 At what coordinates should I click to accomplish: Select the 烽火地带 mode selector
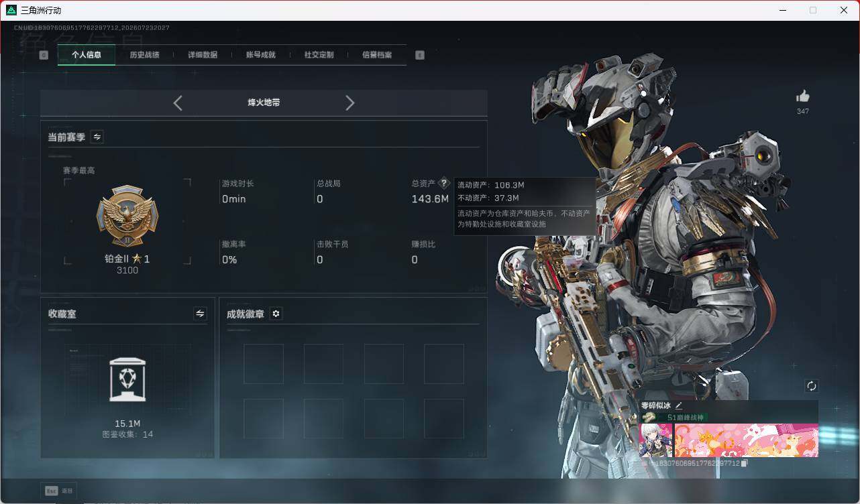pyautogui.click(x=264, y=103)
